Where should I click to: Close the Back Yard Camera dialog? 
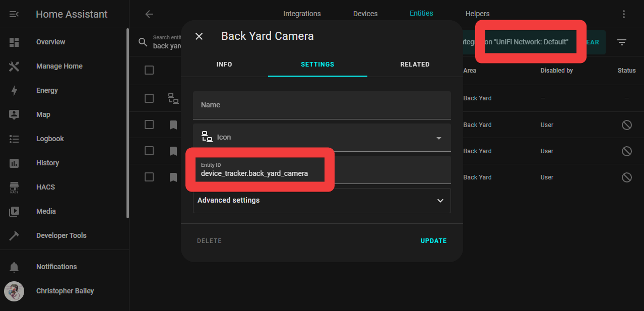click(x=199, y=36)
